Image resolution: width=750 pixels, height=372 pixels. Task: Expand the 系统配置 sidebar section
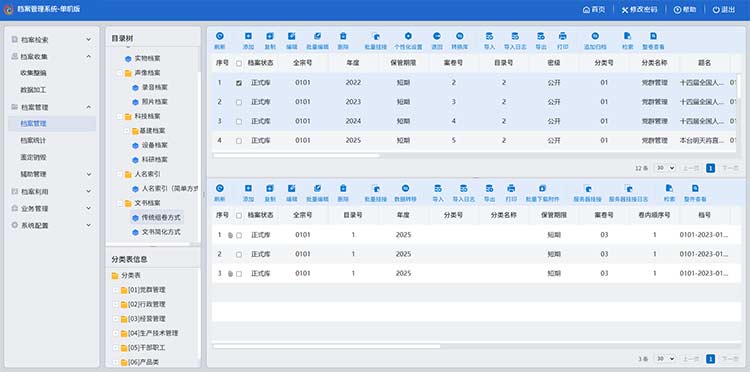click(x=88, y=225)
